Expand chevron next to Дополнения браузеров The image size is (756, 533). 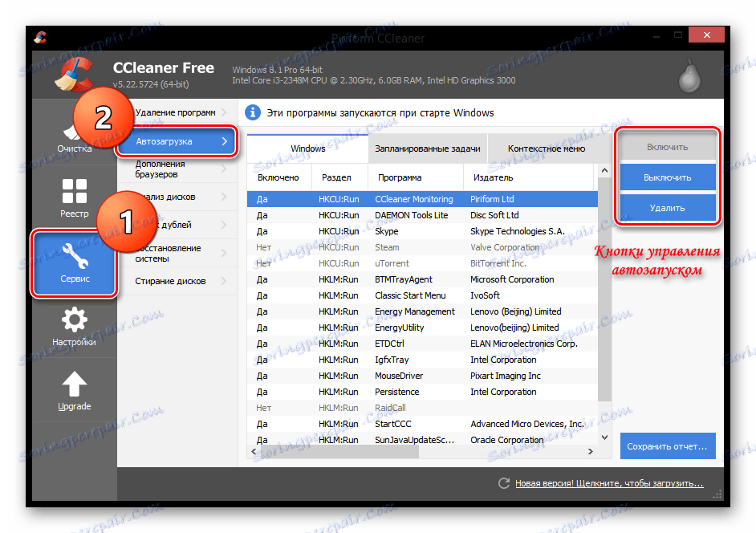[x=224, y=169]
